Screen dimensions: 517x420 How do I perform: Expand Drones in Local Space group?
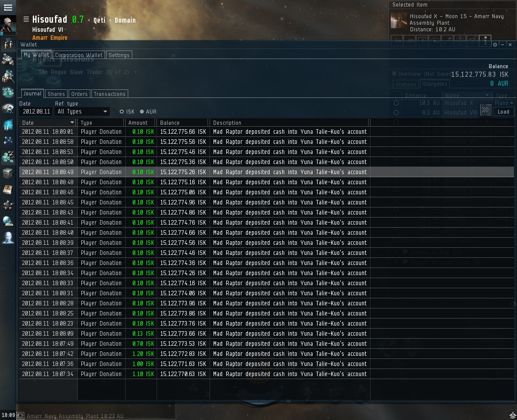coord(397,262)
